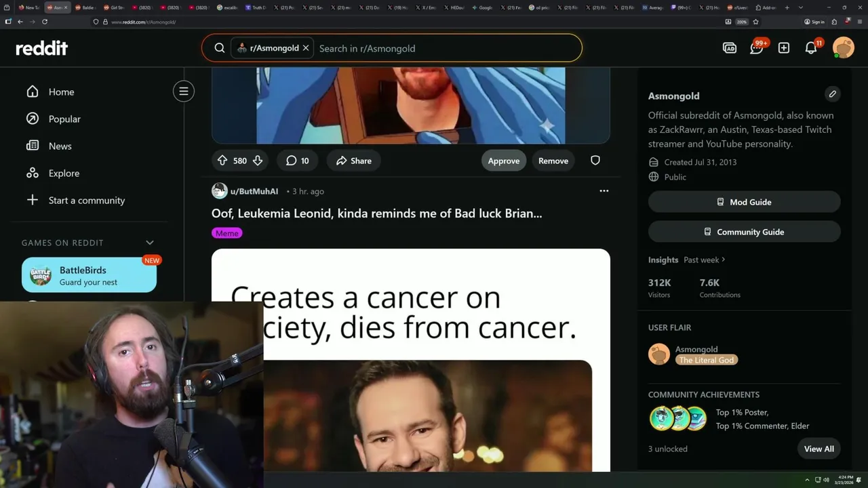Remove the post

pyautogui.click(x=553, y=161)
